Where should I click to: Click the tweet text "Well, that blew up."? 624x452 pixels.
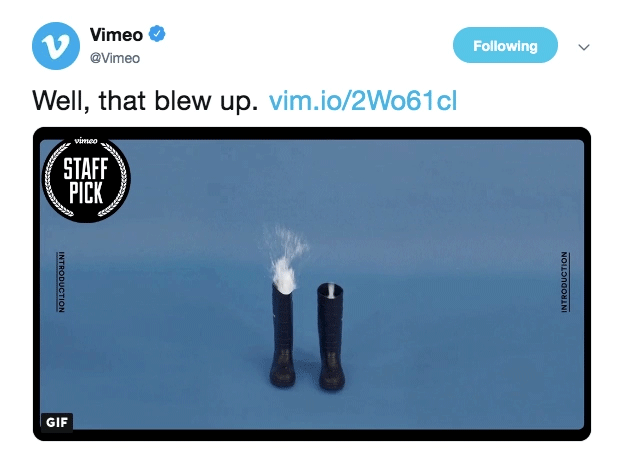[x=145, y=101]
